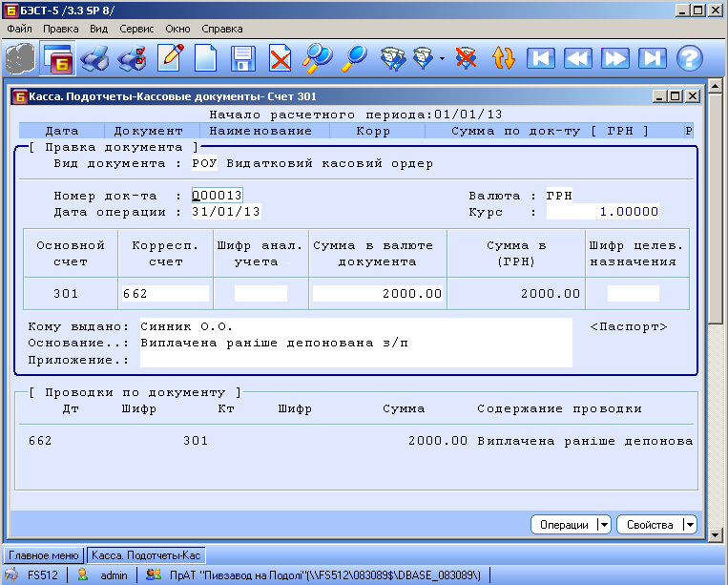The height and width of the screenshot is (585, 728).
Task: Remove filter with crossed funnel icon
Action: (466, 58)
